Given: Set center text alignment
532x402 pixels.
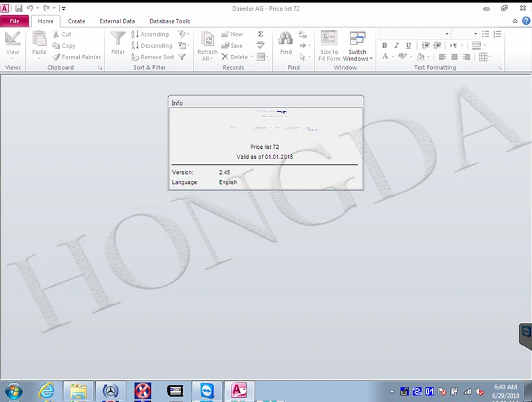Looking at the screenshot, I should click(454, 56).
